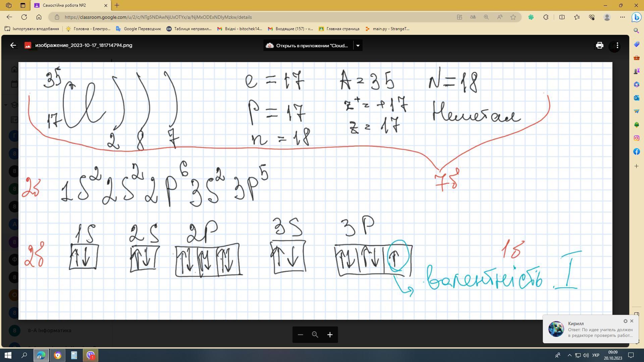Open Copilot Bing sidebar icon
Viewport: 644px width, 362px height.
point(636,17)
